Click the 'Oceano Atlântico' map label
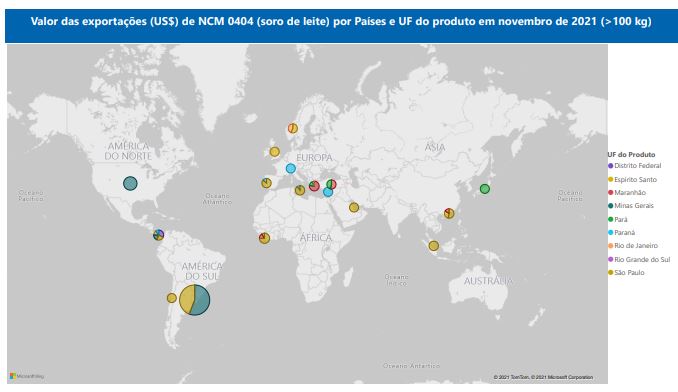 (x=217, y=199)
